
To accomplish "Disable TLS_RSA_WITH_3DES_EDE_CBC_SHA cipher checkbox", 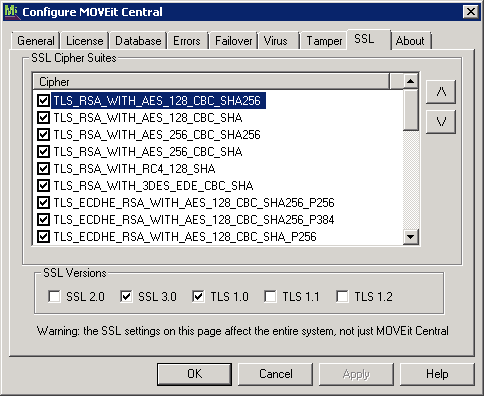I will click(x=43, y=185).
